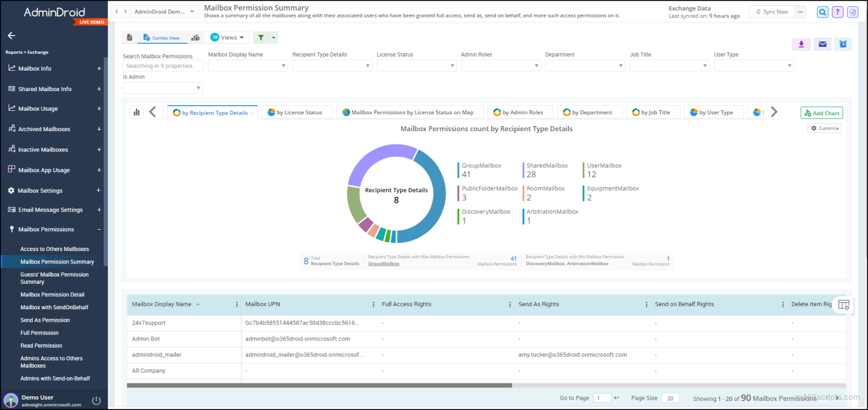
Task: Click Sync Now to refresh Exchange data
Action: click(772, 11)
